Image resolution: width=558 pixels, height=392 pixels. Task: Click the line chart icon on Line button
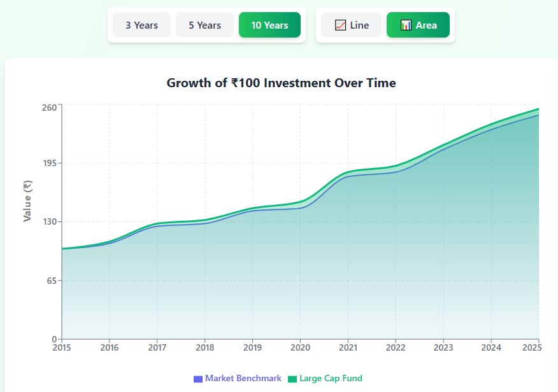(340, 25)
